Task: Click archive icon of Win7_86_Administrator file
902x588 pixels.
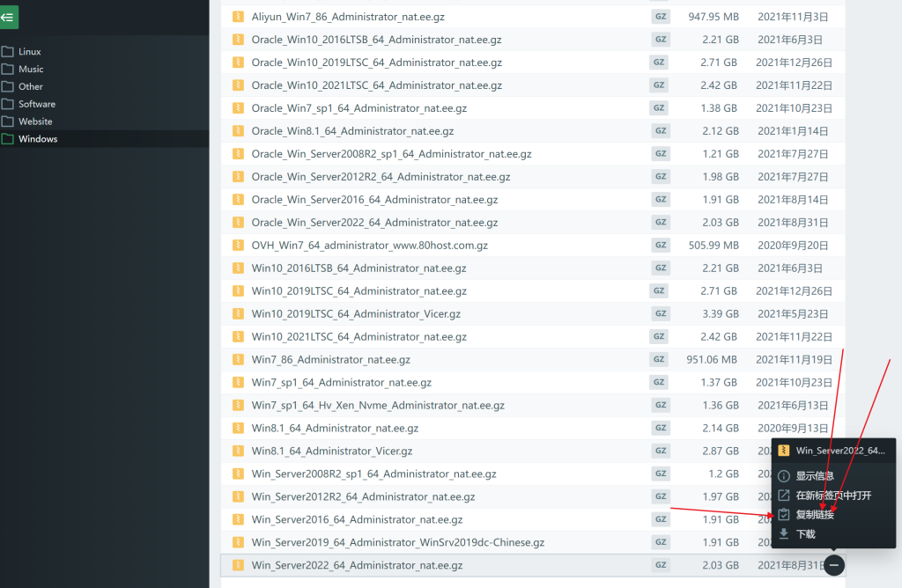Action: coord(238,360)
